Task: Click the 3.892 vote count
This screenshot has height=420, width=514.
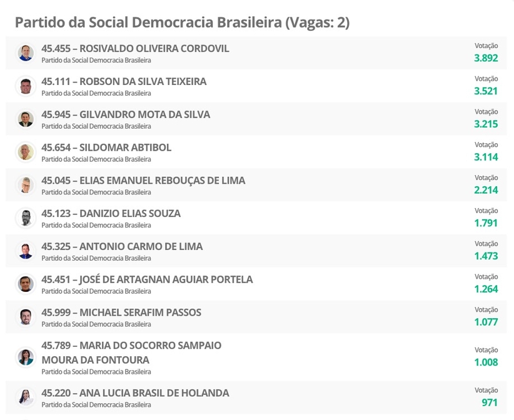Action: [x=486, y=58]
